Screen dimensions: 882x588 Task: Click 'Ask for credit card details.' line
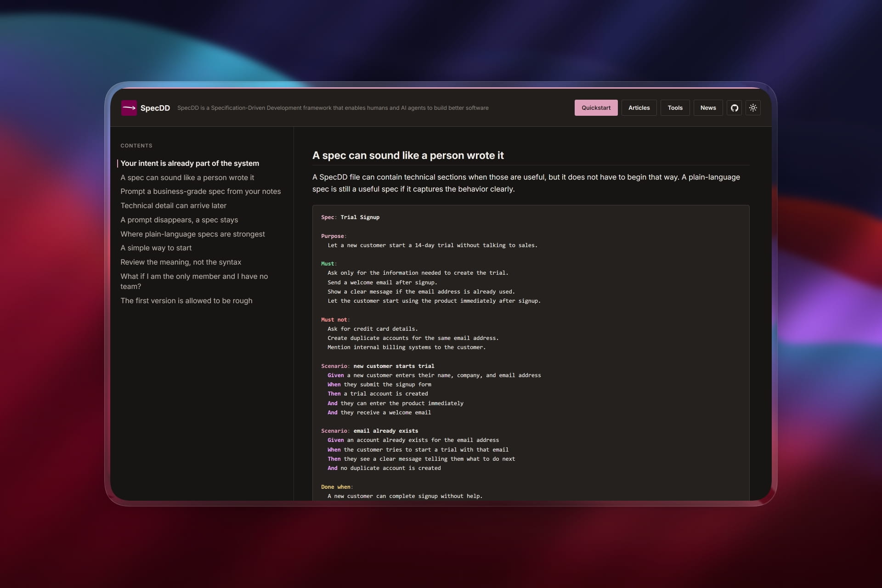tap(373, 329)
